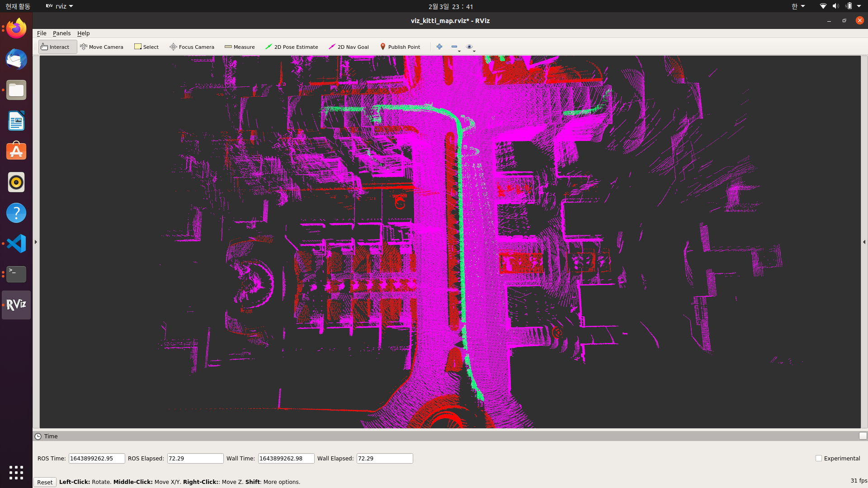Click the Time panel clock icon
This screenshot has width=868, height=488.
[x=38, y=436]
